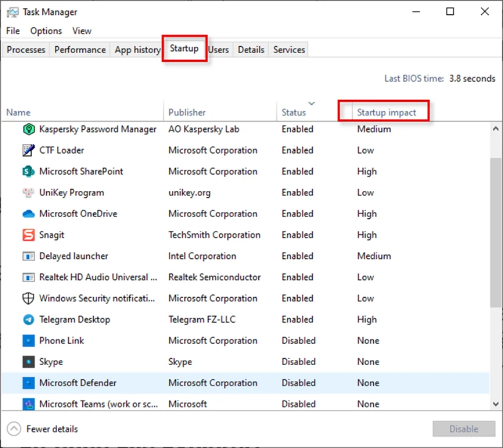Screen dimensions: 503x448
Task: Select the Microsoft OneDrive cloud icon
Action: tap(29, 214)
